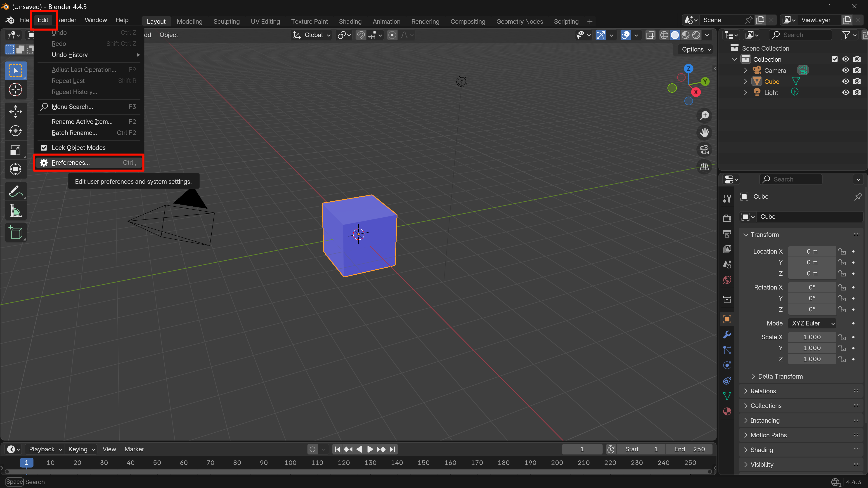Viewport: 868px width, 488px height.
Task: Open the Marker menu in timeline
Action: [134, 449]
